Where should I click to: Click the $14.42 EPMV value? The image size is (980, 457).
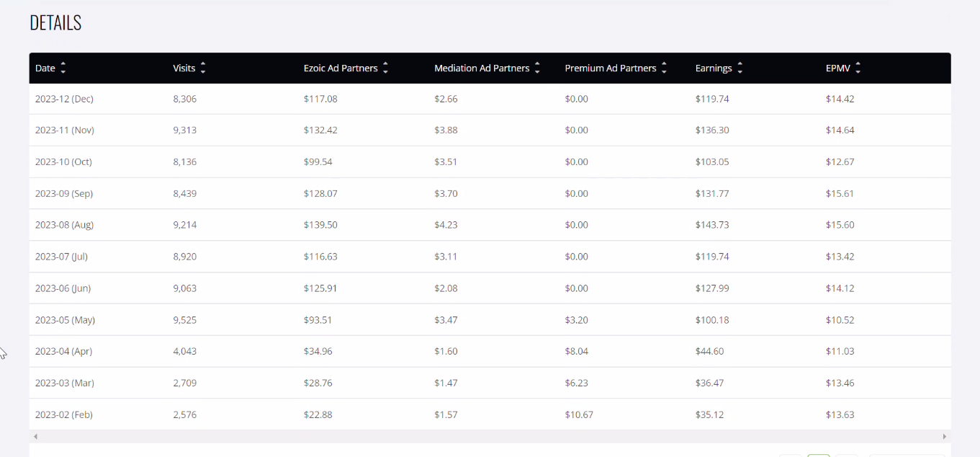click(840, 99)
